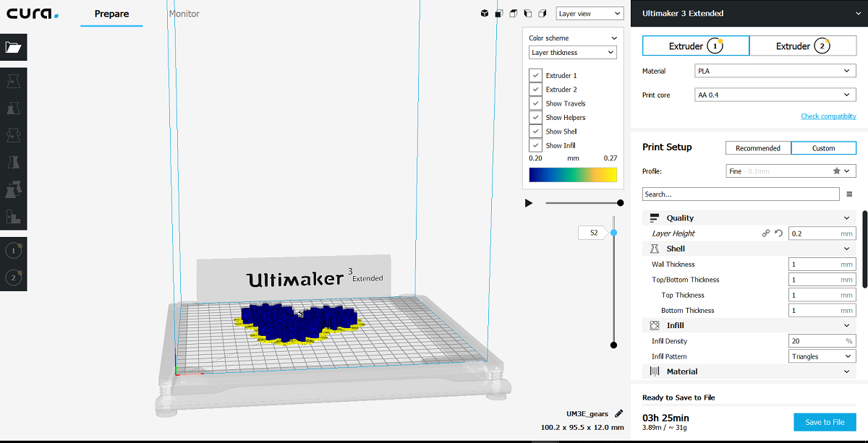Screen dimensions: 868x443
Task: Click the Wall Thickness value field
Action: tap(822, 264)
